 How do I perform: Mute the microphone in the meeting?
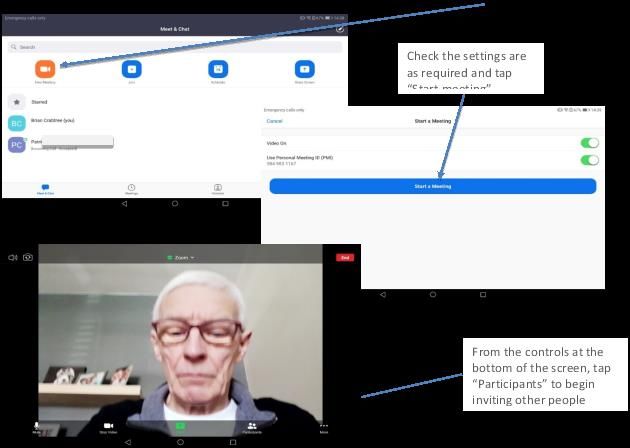(37, 428)
